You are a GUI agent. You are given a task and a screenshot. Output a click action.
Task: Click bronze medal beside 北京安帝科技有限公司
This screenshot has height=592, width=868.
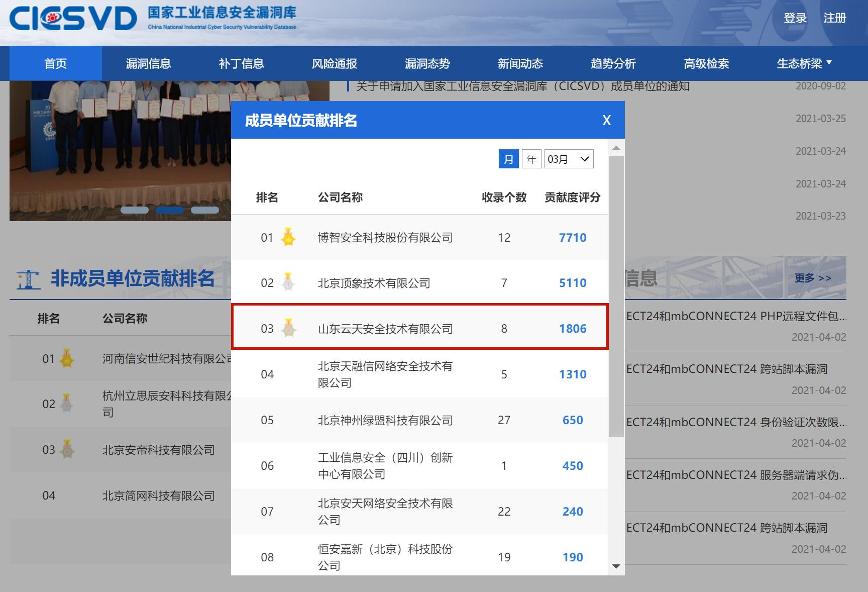pos(67,449)
